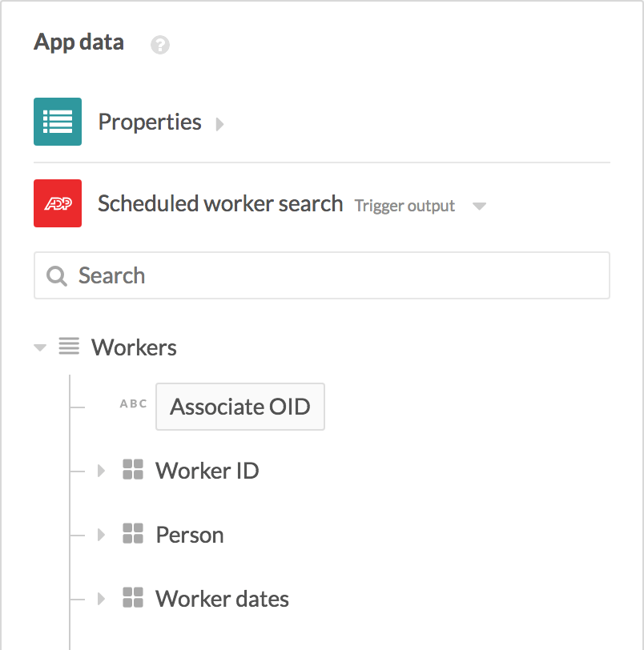The width and height of the screenshot is (644, 650).
Task: Click the ABC type icon next to Associate OID
Action: pyautogui.click(x=133, y=406)
